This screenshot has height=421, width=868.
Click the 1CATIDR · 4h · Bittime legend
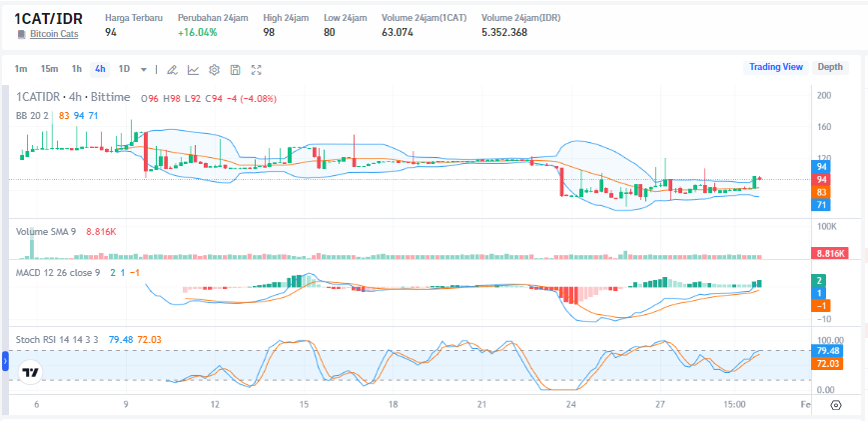73,97
